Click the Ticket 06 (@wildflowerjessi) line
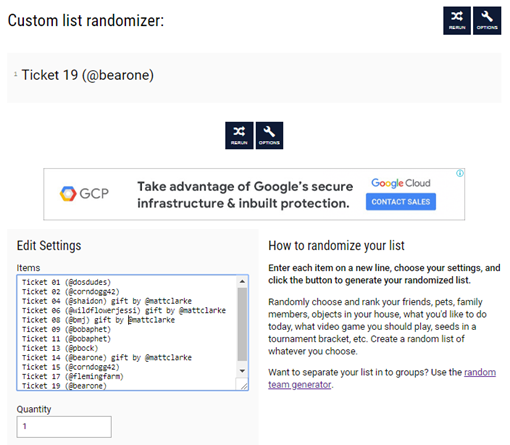Viewport: 510px width, 445px height. pyautogui.click(x=124, y=310)
